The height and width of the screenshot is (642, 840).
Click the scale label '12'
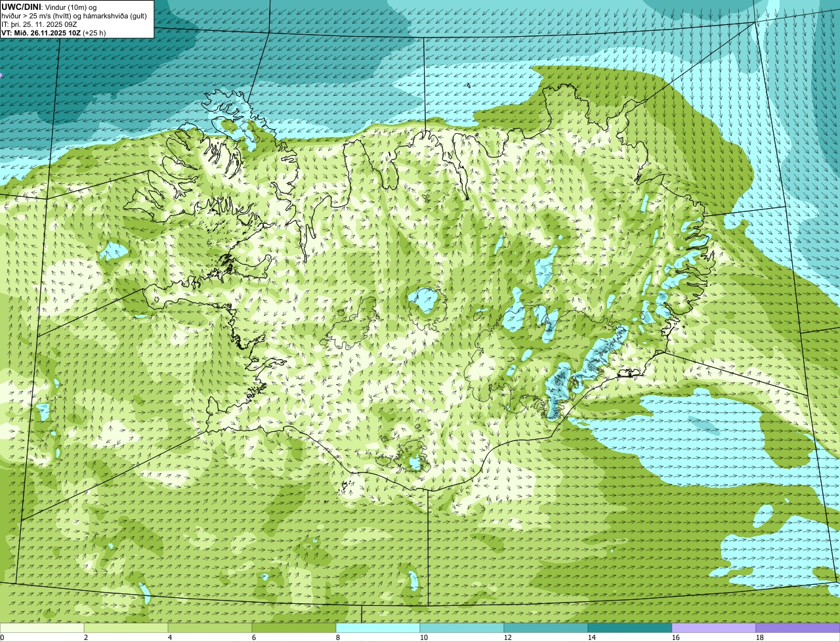[508, 637]
